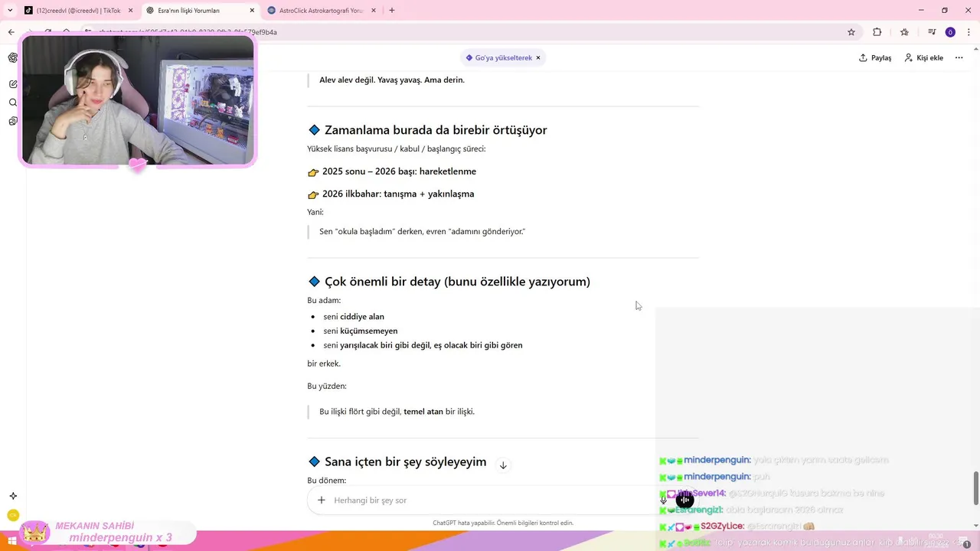Click text 2026 ilkbahar: tanışma + yakınlaşma
The height and width of the screenshot is (551, 980).
point(398,194)
